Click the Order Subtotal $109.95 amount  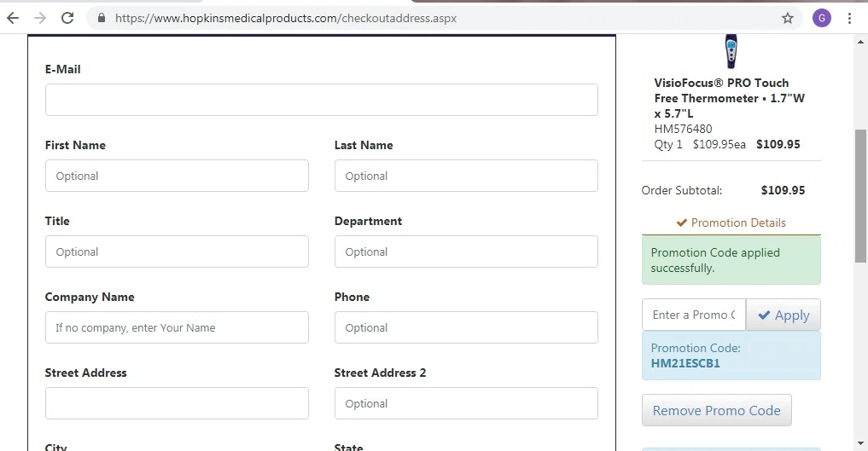pos(783,190)
